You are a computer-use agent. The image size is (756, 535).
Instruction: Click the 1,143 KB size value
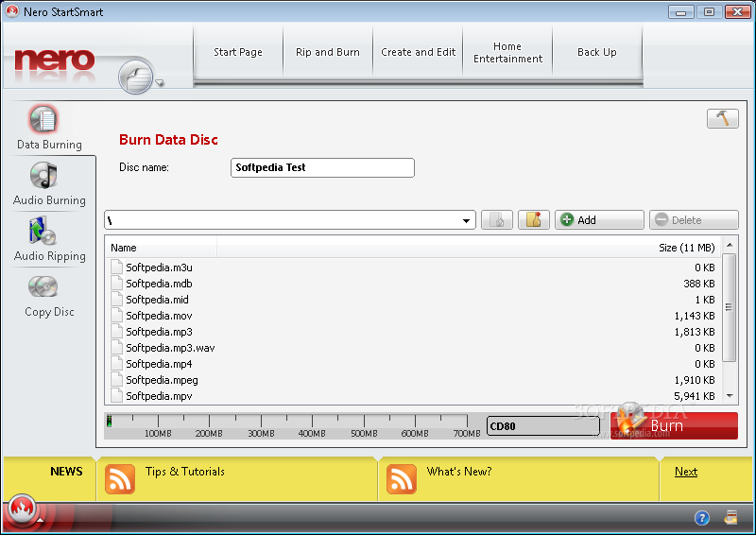pos(695,316)
